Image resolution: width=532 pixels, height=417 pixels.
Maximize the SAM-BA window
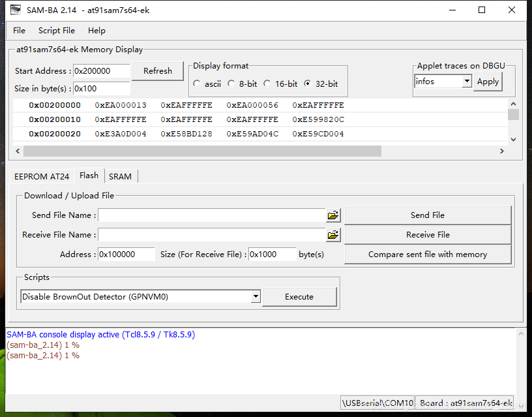(482, 10)
